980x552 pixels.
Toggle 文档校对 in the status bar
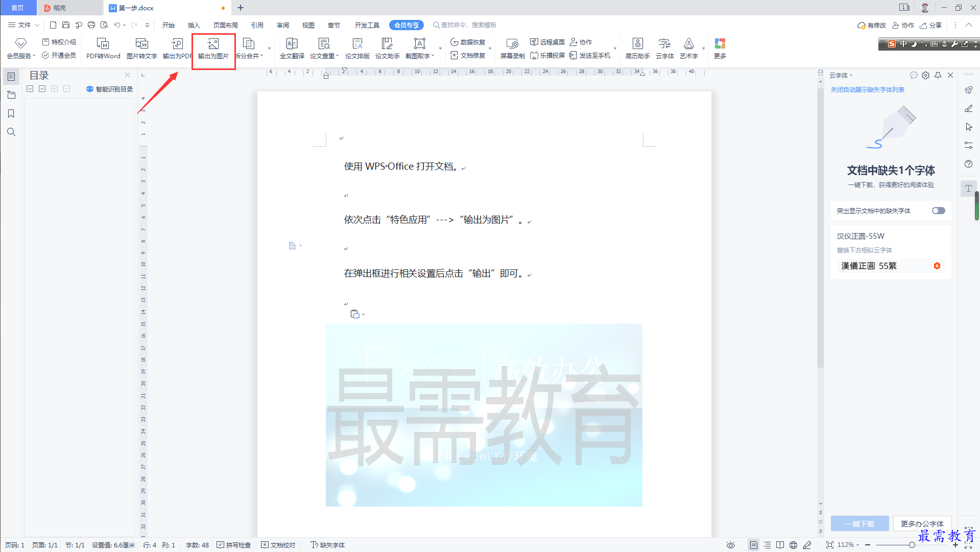pos(278,545)
